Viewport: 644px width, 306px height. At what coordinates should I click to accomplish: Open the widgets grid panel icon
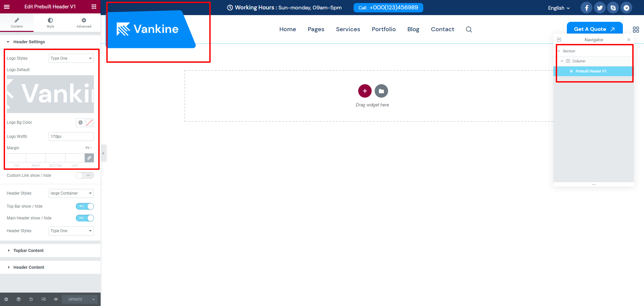tap(94, 7)
